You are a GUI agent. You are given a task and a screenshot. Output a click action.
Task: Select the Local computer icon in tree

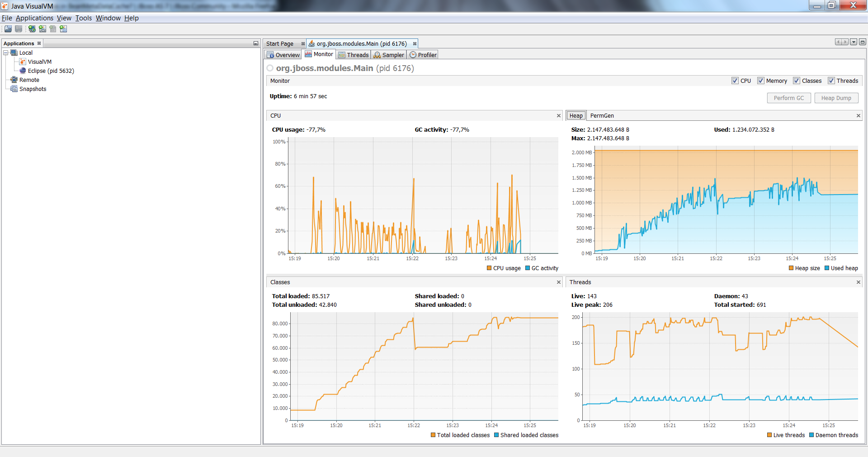click(14, 53)
